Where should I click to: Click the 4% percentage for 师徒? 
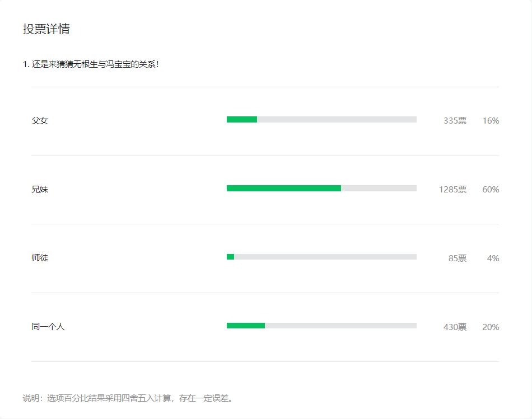(493, 258)
